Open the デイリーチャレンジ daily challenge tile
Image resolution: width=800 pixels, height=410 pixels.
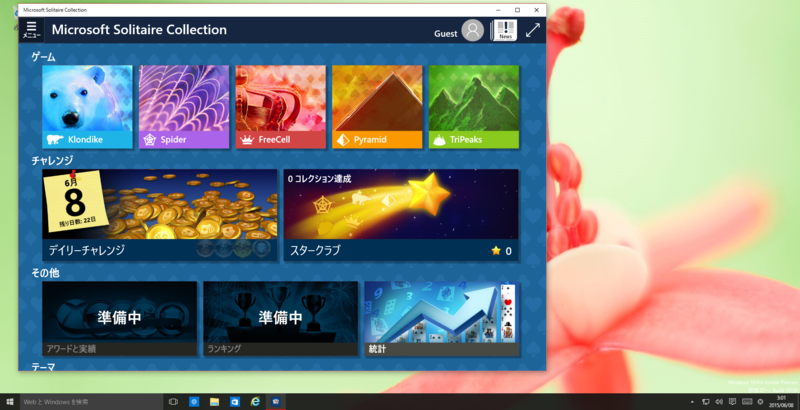coord(160,215)
